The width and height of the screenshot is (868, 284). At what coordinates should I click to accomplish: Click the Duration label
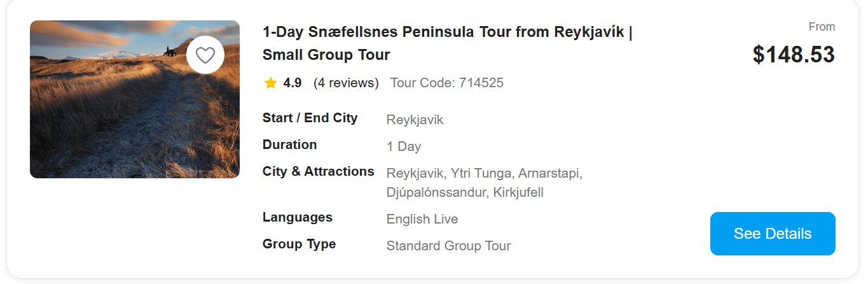pyautogui.click(x=289, y=145)
